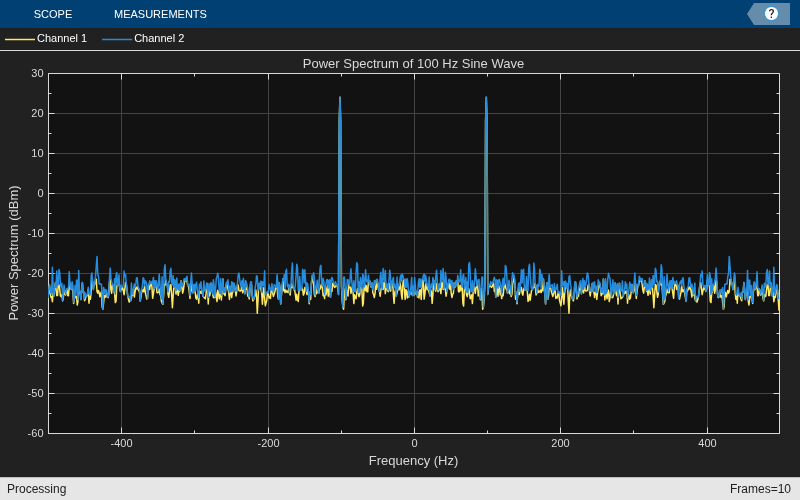The width and height of the screenshot is (800, 500).
Task: Click the plot title Power Spectrum text
Action: [413, 64]
